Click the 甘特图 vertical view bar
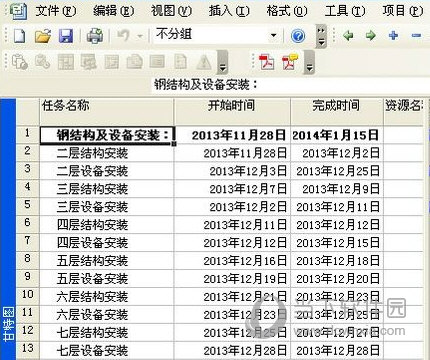The height and width of the screenshot is (360, 430). click(x=8, y=229)
